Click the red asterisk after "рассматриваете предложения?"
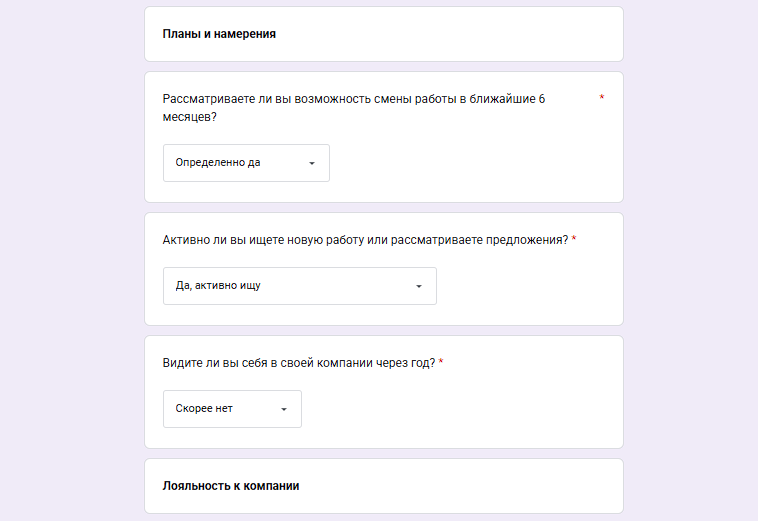The height and width of the screenshot is (521, 758). tap(574, 240)
